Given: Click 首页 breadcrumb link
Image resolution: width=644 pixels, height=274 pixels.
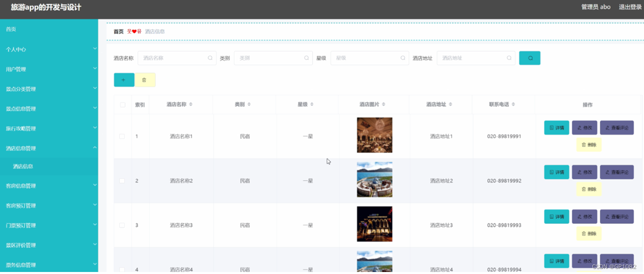Looking at the screenshot, I should [119, 32].
